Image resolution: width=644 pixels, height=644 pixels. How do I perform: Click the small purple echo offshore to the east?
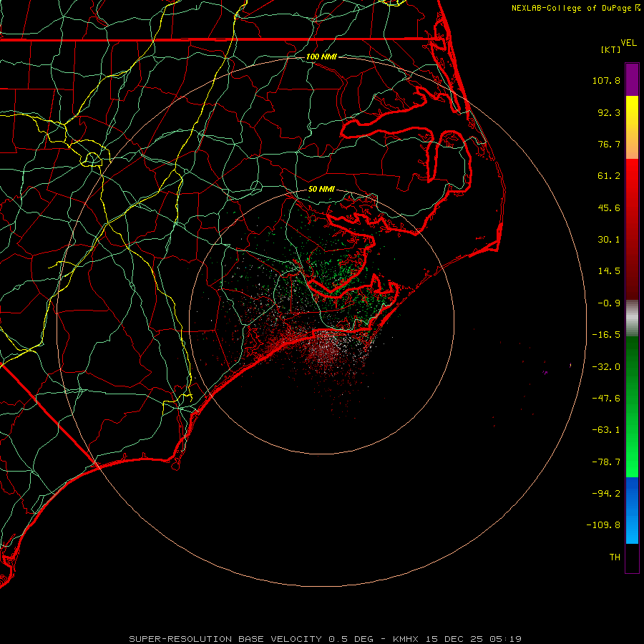click(545, 373)
